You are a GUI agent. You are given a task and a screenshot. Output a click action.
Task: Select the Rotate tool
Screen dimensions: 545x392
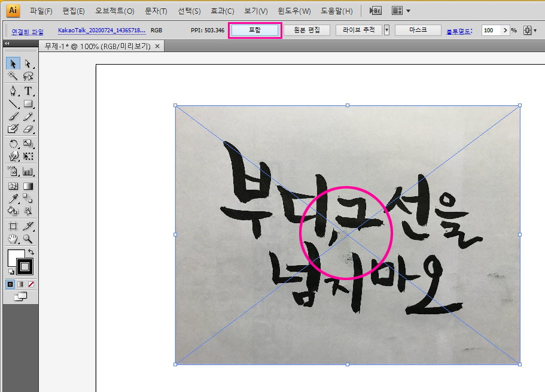[x=13, y=144]
